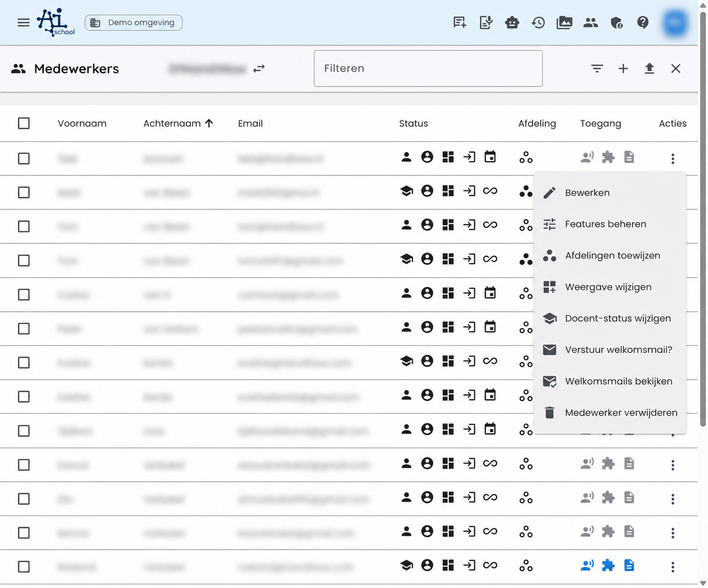Tick the checkbox of the seventh employee row
The image size is (708, 588).
click(24, 363)
